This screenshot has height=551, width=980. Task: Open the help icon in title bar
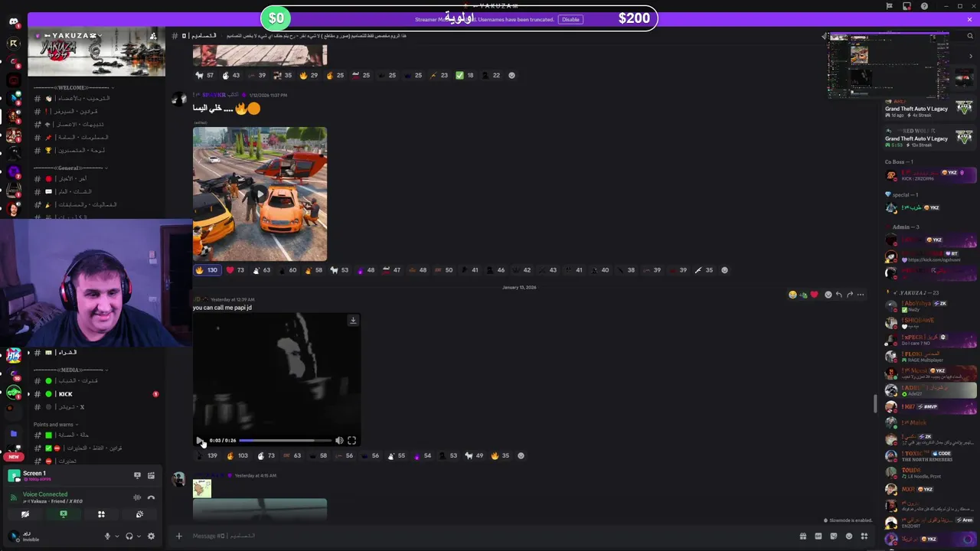point(924,6)
